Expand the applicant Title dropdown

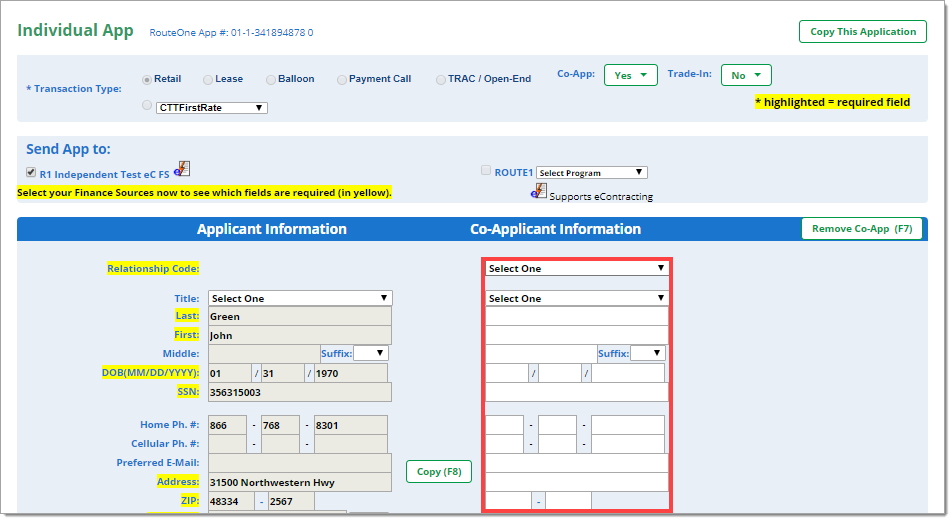click(x=300, y=298)
